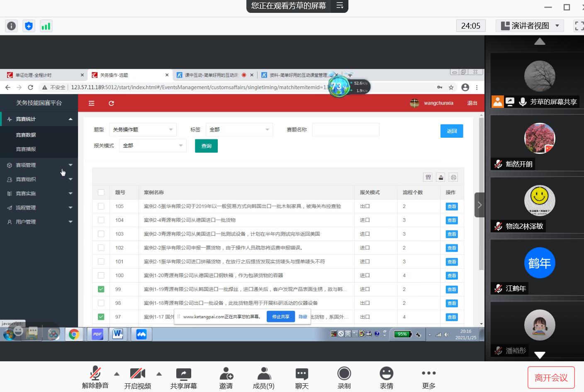Uncheck the checkbox for row 99

coord(101,289)
